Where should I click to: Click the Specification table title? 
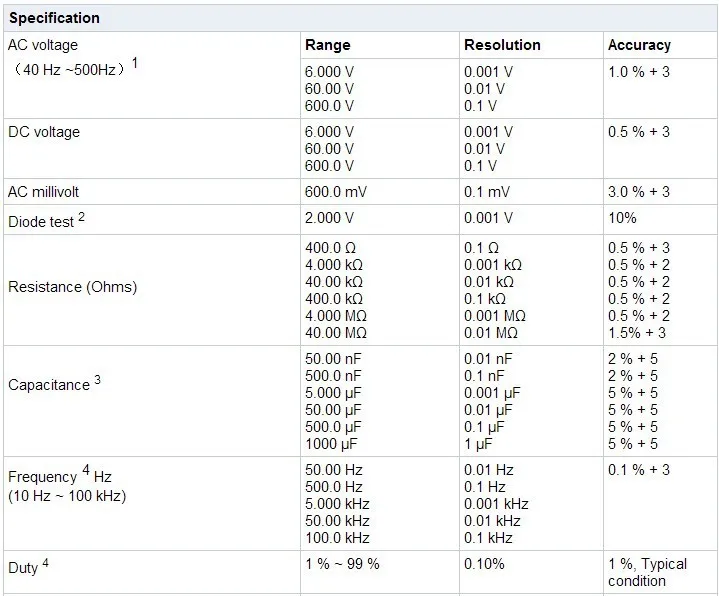(54, 18)
